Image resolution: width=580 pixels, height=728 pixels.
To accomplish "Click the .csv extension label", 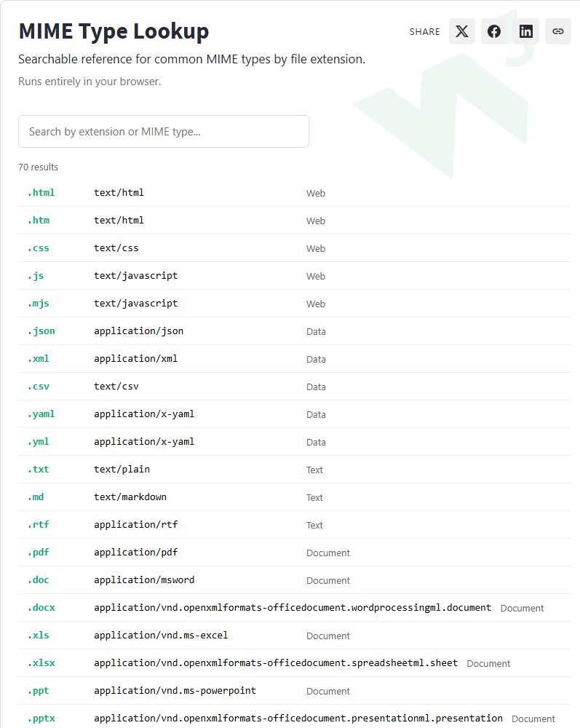I will (x=39, y=387).
